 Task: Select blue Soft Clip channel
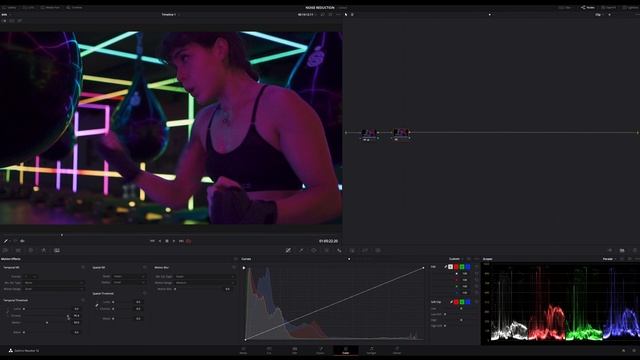[468, 302]
